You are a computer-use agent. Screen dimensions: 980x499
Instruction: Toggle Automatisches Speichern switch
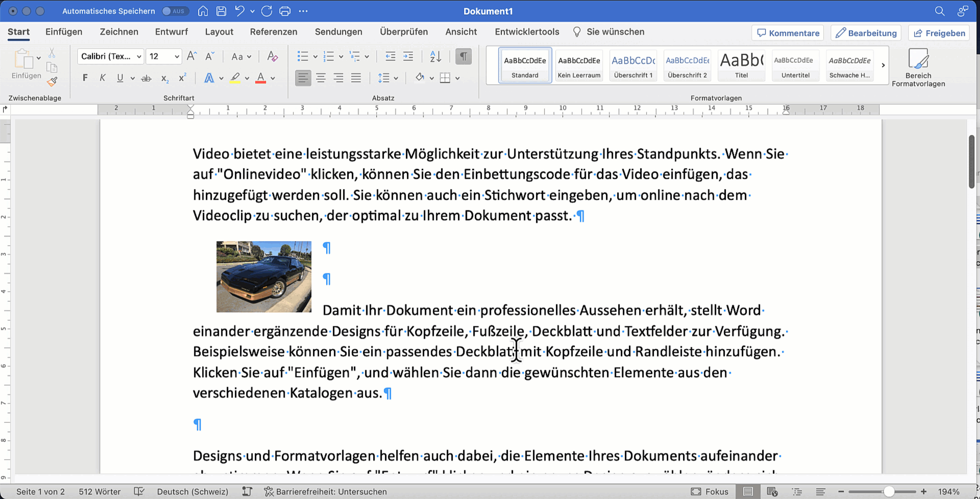175,11
